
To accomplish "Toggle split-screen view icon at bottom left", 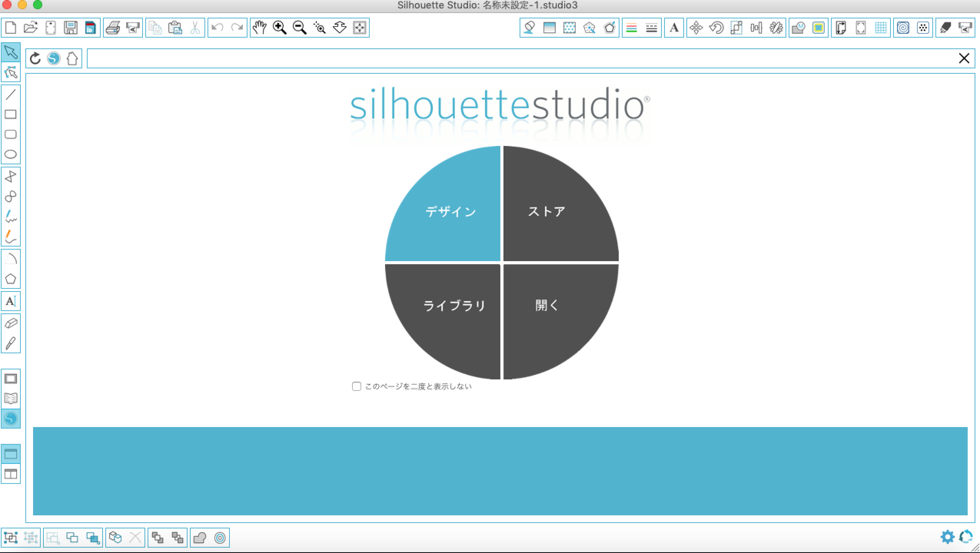I will [x=11, y=474].
